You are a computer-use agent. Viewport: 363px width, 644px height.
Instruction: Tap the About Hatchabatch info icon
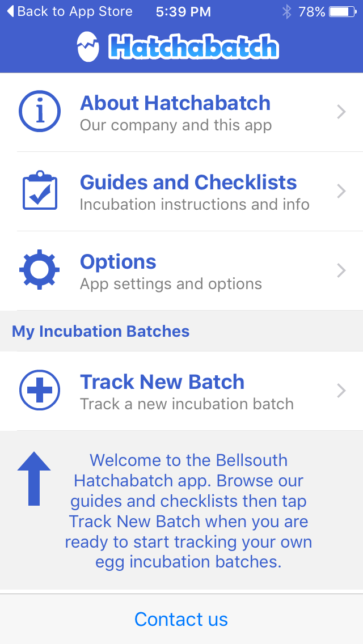click(40, 112)
